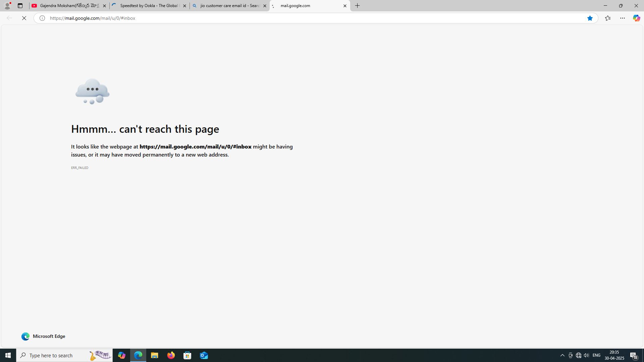Close the mail.google.com tab

pyautogui.click(x=345, y=6)
